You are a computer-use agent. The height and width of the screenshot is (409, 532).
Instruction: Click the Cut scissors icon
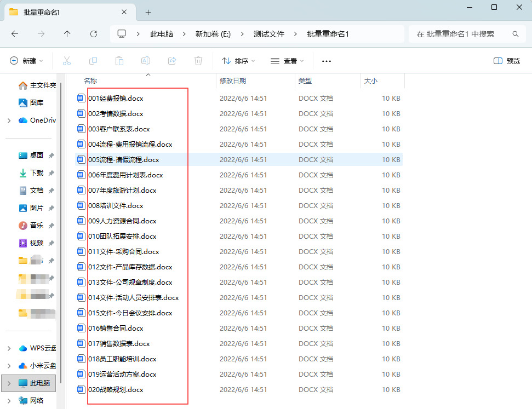coord(67,61)
